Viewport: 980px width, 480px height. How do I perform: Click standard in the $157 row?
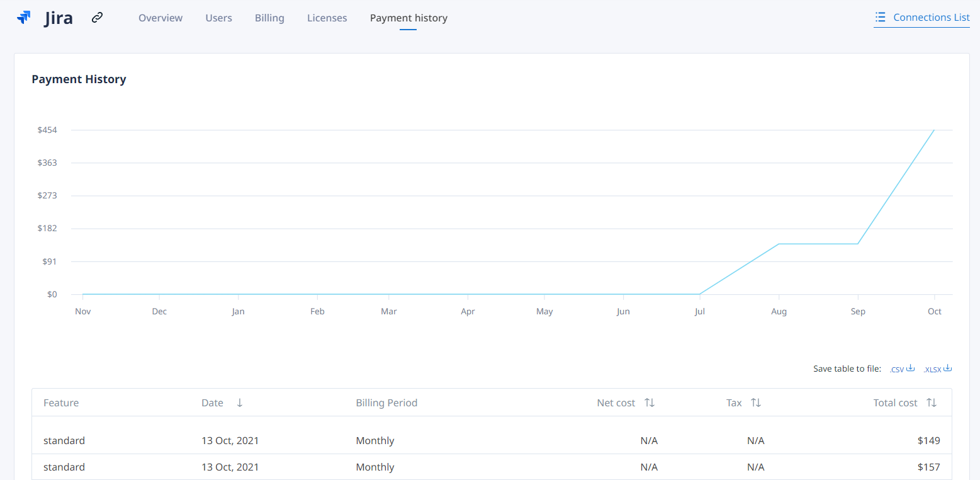point(64,467)
